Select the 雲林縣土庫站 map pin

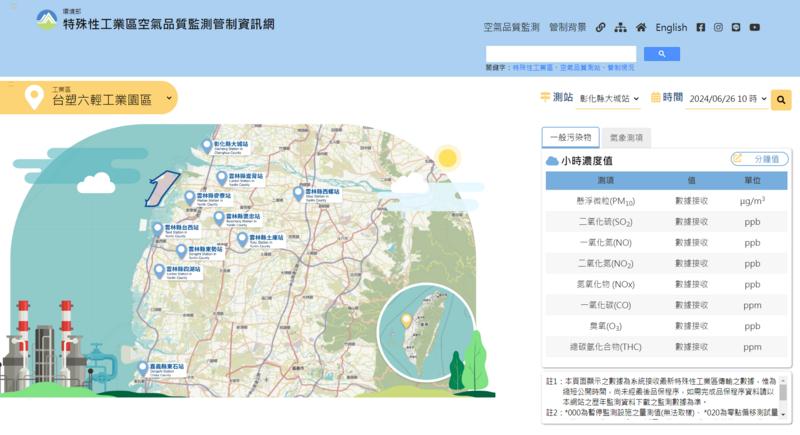pyautogui.click(x=242, y=239)
